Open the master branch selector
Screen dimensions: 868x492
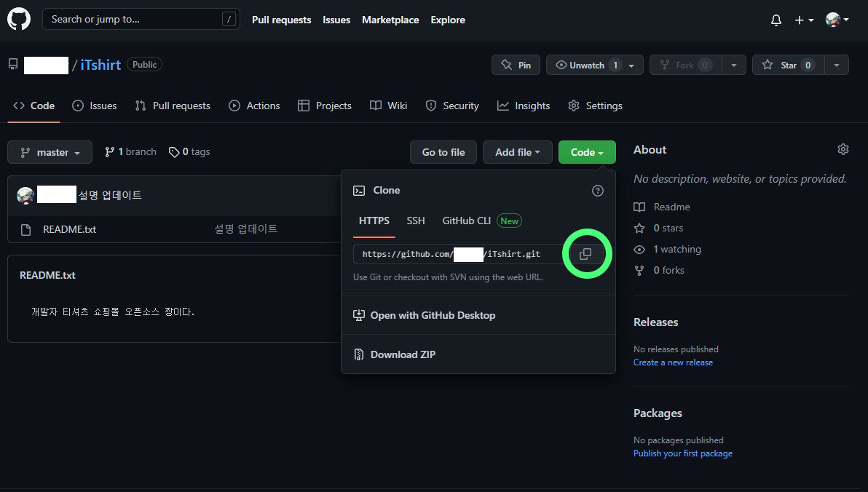(50, 151)
